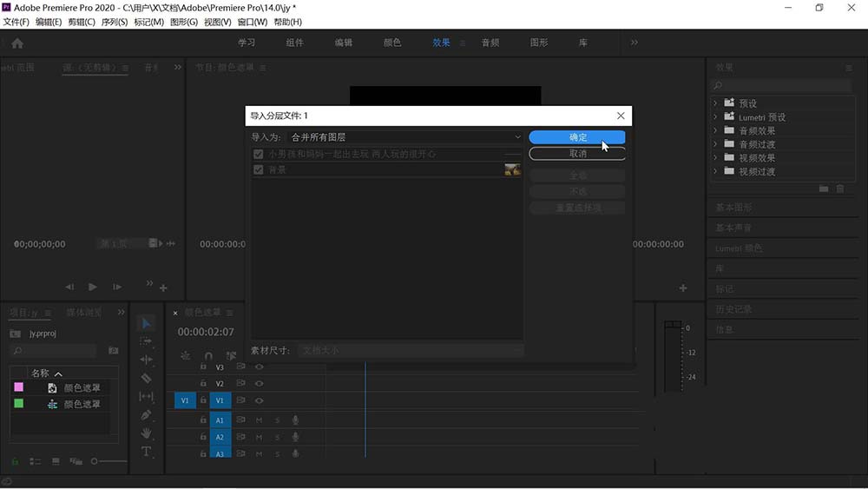Open Effects workspace tab menu icon
Screen dimensions: 868x489
463,43
